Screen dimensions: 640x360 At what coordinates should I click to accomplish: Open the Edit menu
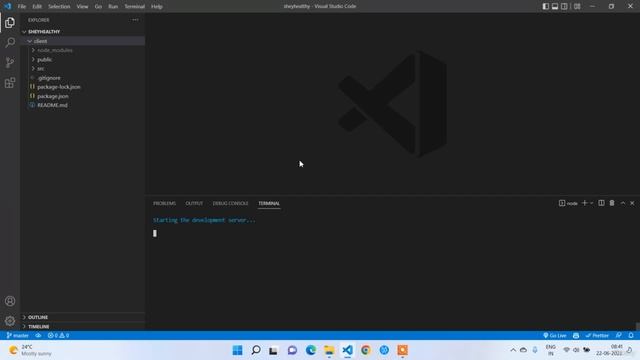(37, 6)
